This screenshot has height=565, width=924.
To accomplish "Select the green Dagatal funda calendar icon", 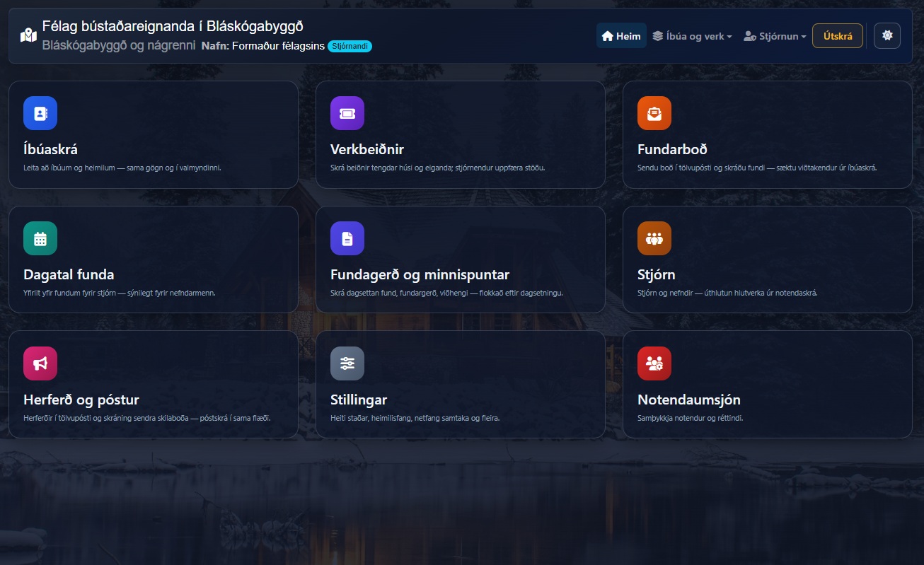I will [40, 238].
